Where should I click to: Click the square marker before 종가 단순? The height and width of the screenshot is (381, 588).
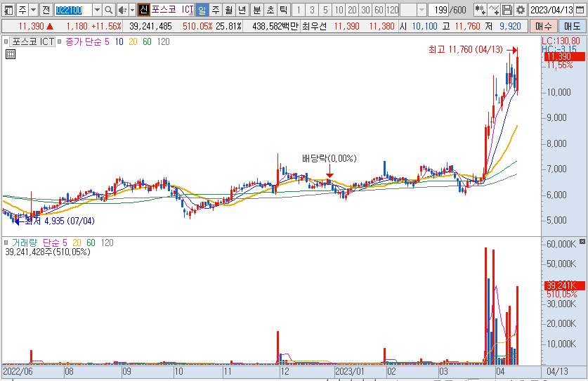click(x=59, y=41)
